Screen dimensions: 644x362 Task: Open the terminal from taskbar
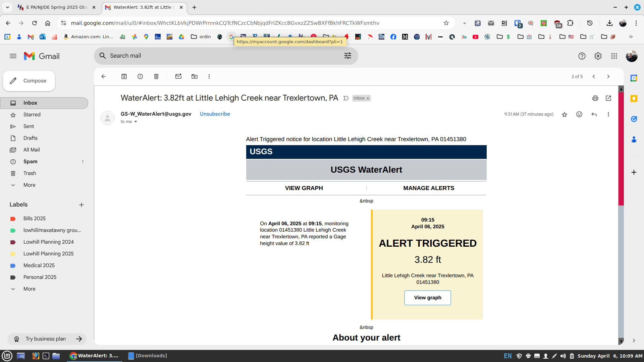click(46, 356)
